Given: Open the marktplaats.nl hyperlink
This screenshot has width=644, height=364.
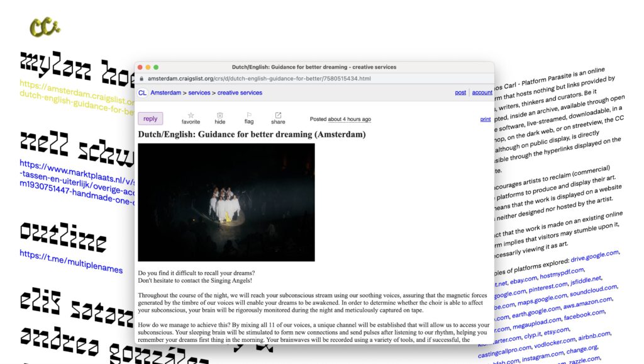Looking at the screenshot, I should 77,183.
